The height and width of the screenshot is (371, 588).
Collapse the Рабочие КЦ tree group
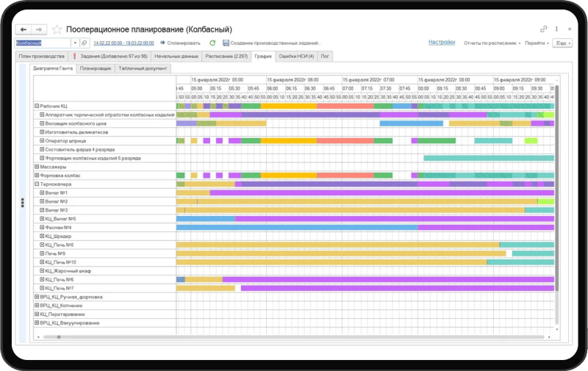click(37, 107)
